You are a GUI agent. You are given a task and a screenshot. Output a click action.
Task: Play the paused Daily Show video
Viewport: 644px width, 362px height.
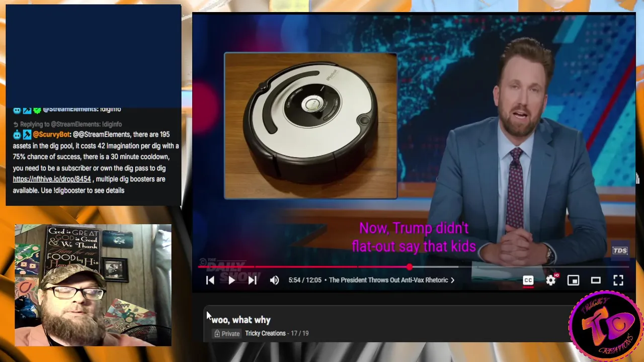tap(231, 281)
